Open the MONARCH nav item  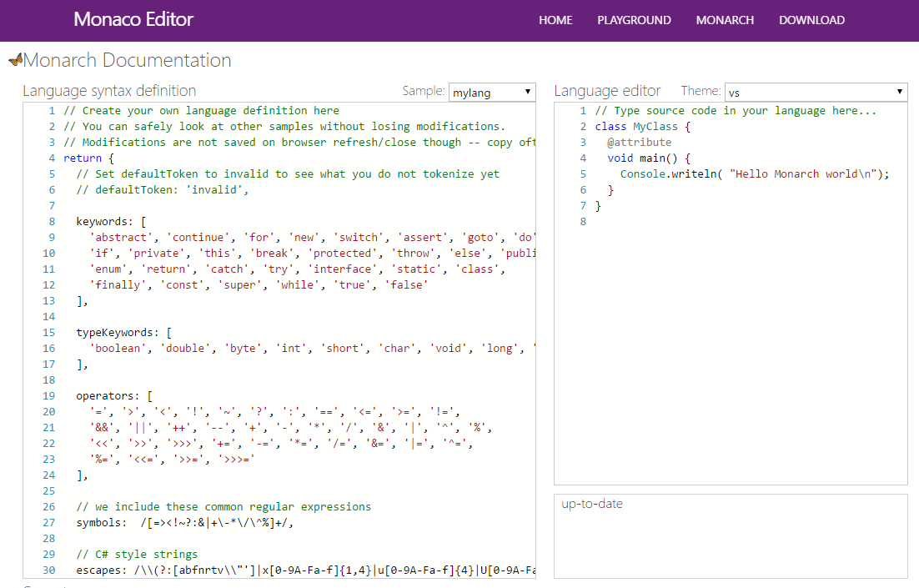coord(725,20)
